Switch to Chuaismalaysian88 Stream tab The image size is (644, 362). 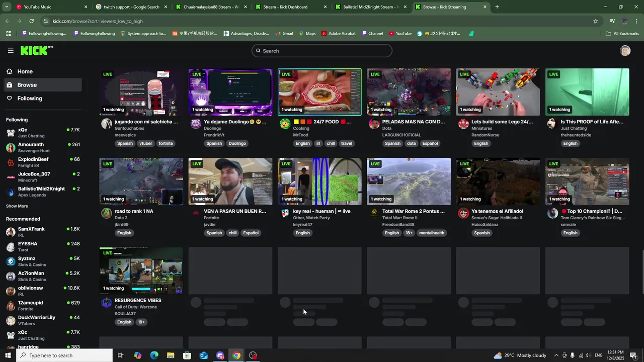[x=211, y=7]
